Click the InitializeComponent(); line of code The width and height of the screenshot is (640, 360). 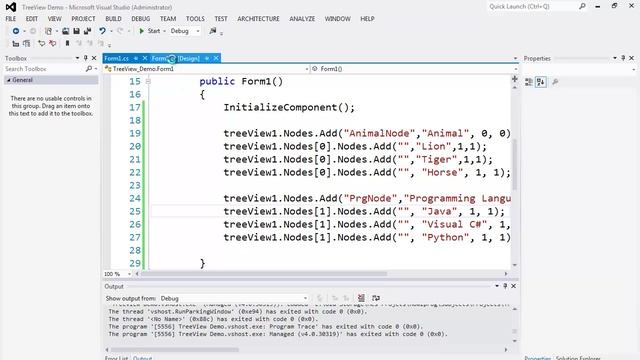click(289, 107)
